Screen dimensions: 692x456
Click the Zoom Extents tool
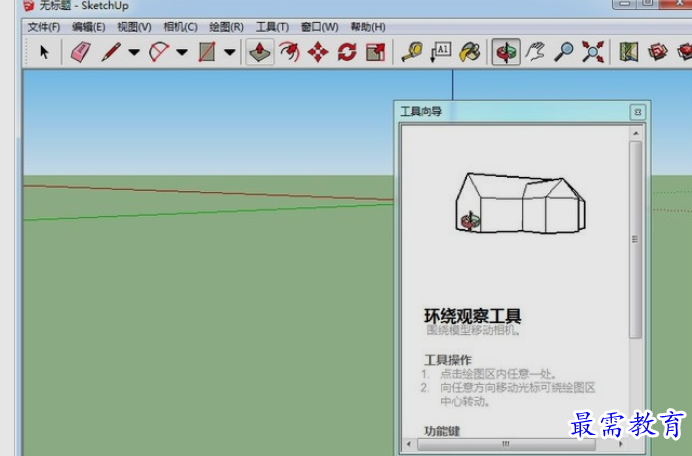pyautogui.click(x=593, y=52)
